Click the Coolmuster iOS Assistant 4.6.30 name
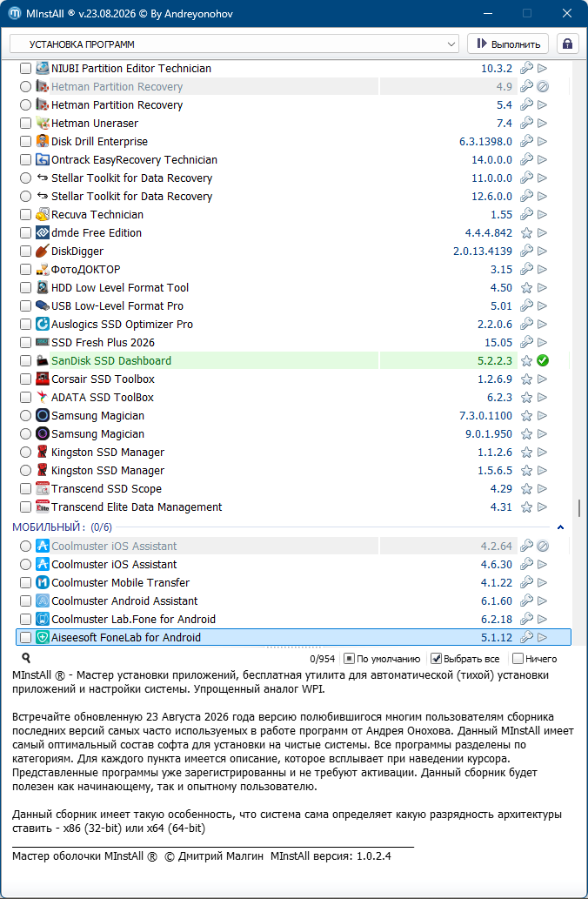Viewport: 588px width, 899px height. pyautogui.click(x=114, y=564)
